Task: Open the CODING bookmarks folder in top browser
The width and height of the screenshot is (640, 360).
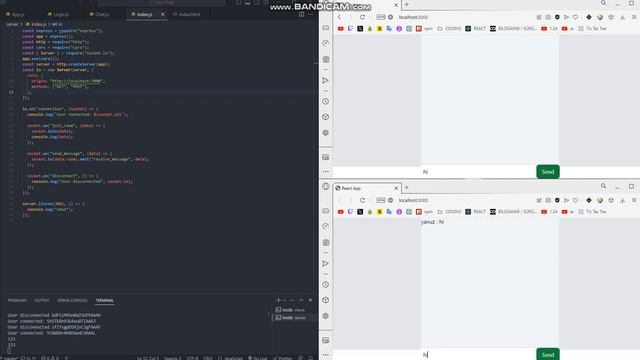Action: [x=449, y=29]
